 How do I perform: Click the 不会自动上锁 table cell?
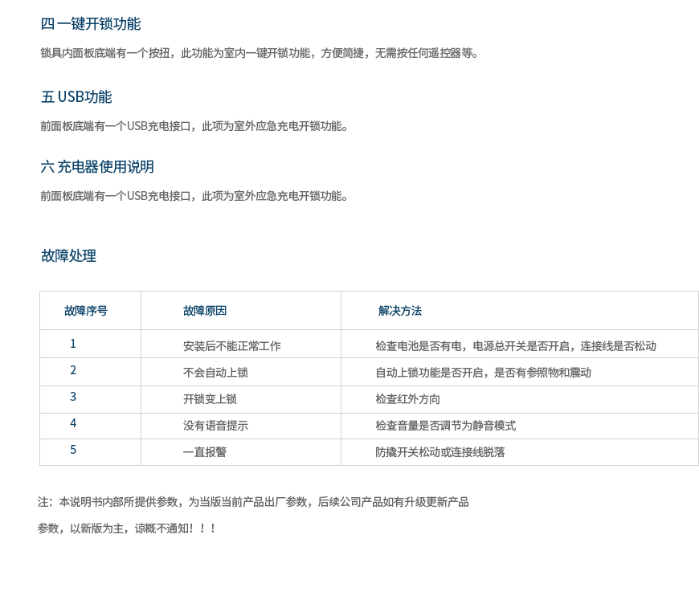215,373
